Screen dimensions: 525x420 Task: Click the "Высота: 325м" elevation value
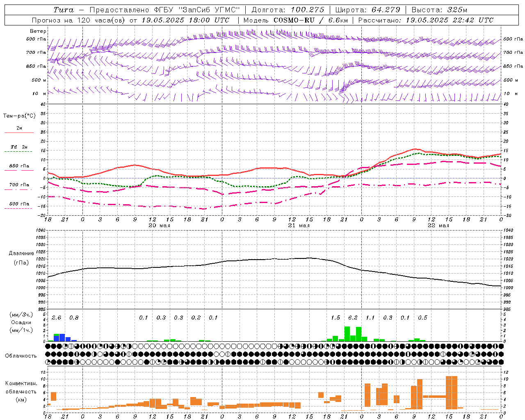click(439, 10)
